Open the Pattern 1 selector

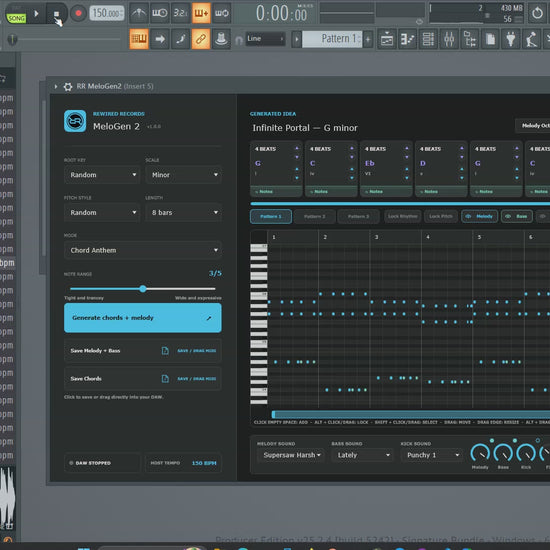coord(331,39)
